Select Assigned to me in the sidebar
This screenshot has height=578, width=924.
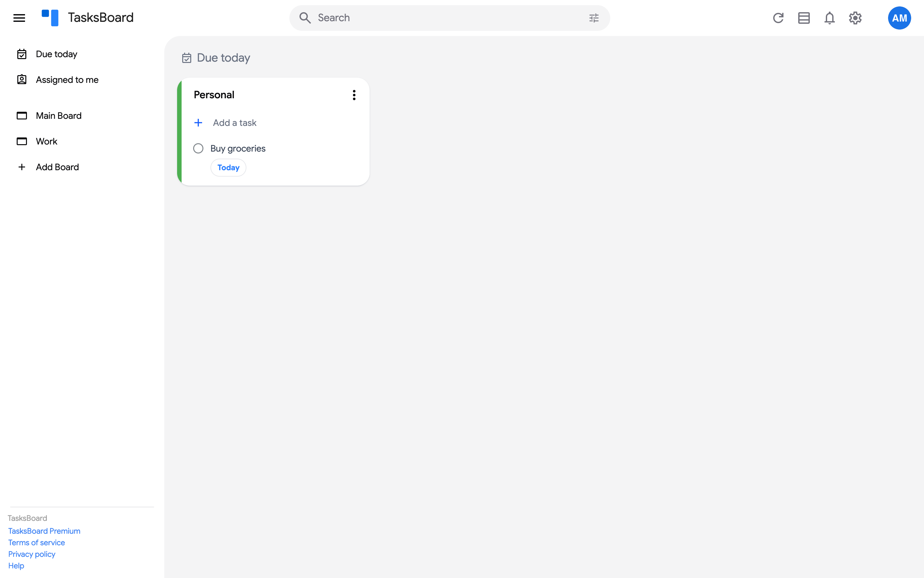(67, 80)
